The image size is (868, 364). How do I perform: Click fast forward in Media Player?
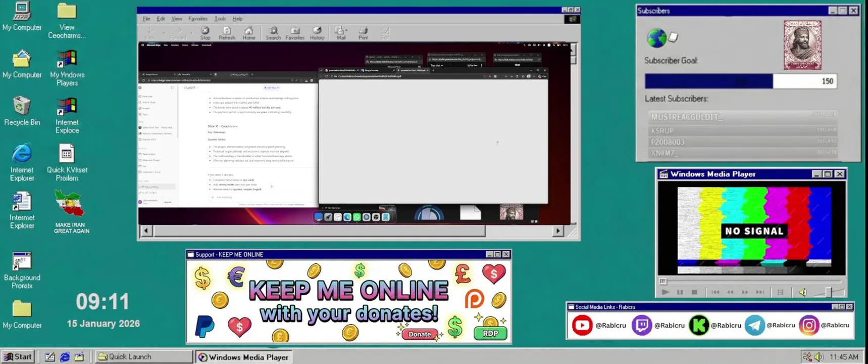coord(745,292)
